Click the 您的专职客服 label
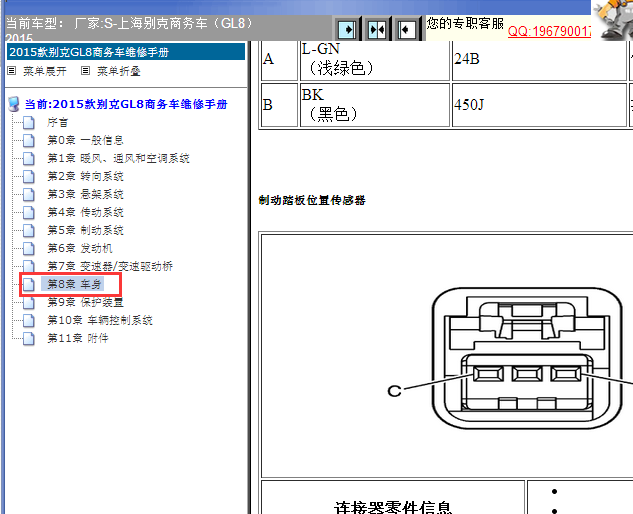 (x=465, y=23)
